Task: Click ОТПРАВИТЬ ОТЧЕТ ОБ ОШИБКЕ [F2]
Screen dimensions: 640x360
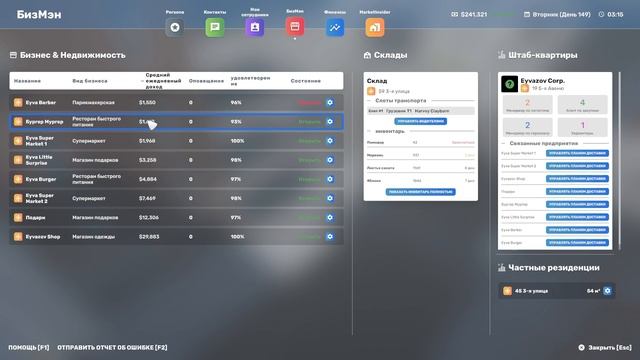Action: point(112,347)
